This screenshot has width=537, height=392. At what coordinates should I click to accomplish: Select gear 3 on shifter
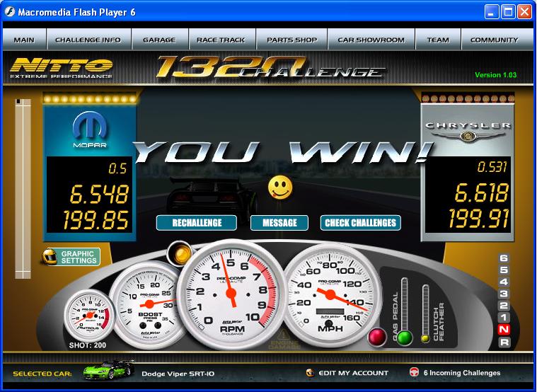[504, 294]
